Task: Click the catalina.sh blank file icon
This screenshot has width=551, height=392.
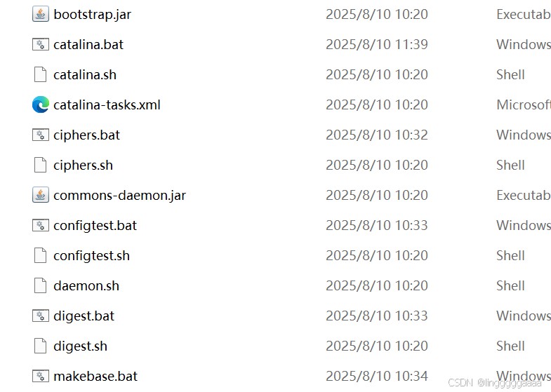Action: [41, 75]
